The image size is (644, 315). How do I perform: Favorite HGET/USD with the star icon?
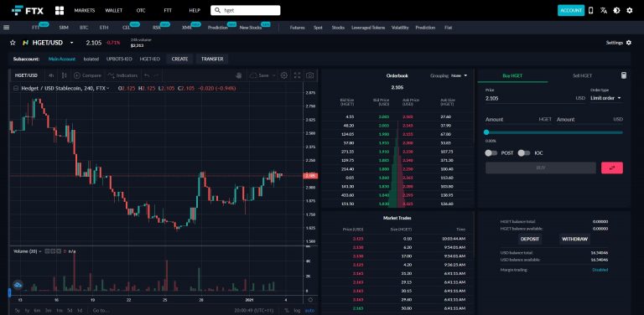click(13, 43)
